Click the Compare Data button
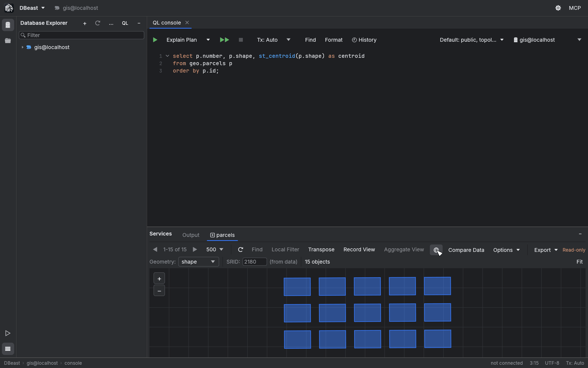This screenshot has width=588, height=368. (x=466, y=250)
